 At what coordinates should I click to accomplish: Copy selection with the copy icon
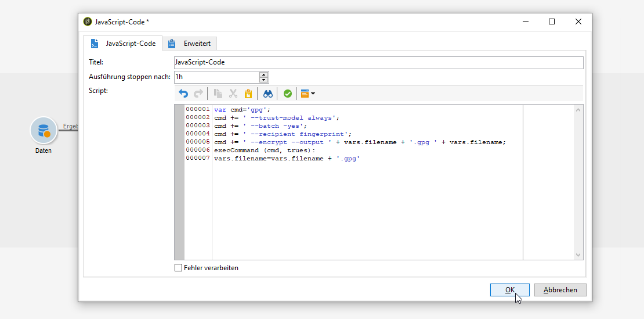click(x=218, y=94)
